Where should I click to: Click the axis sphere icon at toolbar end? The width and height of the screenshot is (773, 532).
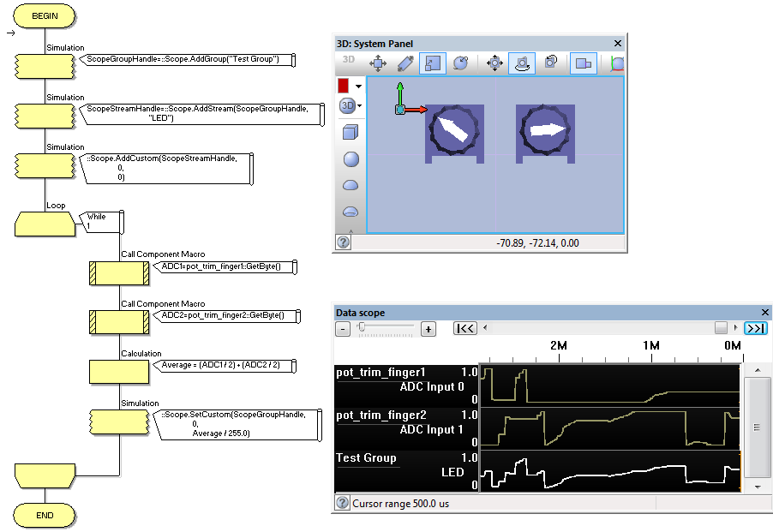pos(617,63)
